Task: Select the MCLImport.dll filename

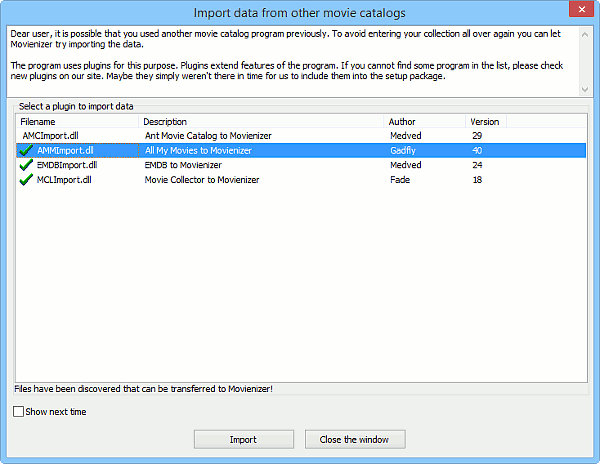Action: (64, 180)
